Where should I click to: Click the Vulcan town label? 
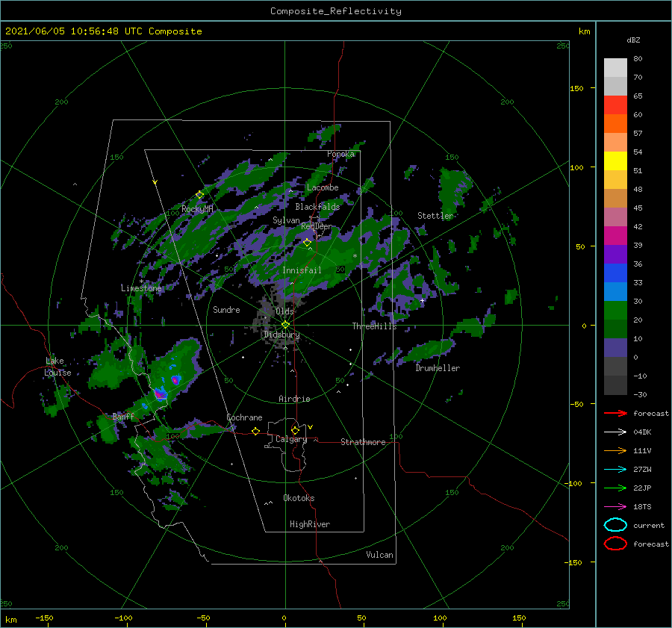(x=379, y=554)
